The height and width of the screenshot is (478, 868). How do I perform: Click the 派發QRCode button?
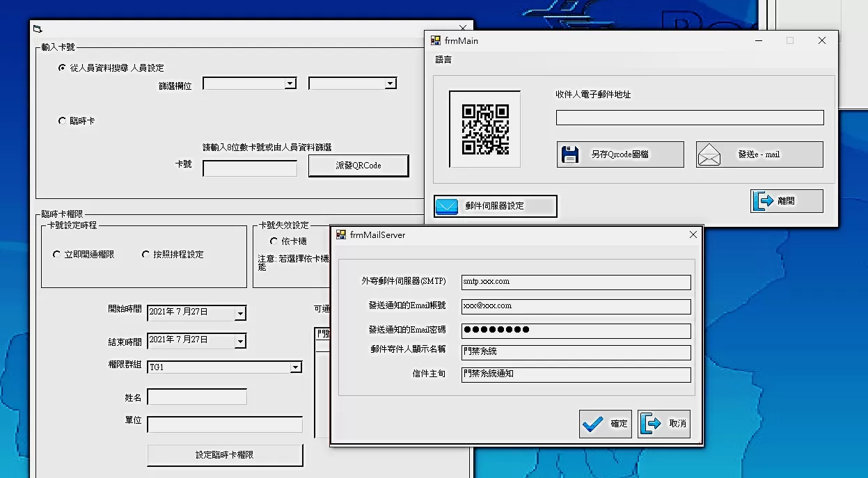358,166
